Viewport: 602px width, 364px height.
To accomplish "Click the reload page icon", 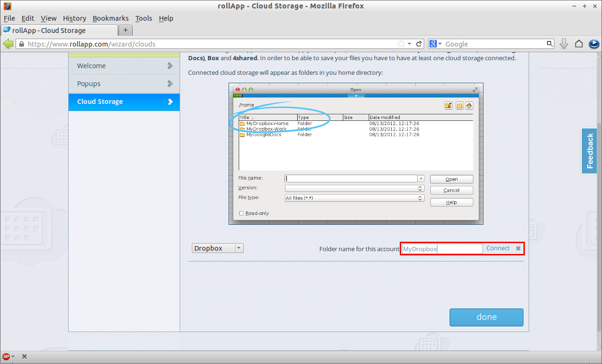I will 420,44.
